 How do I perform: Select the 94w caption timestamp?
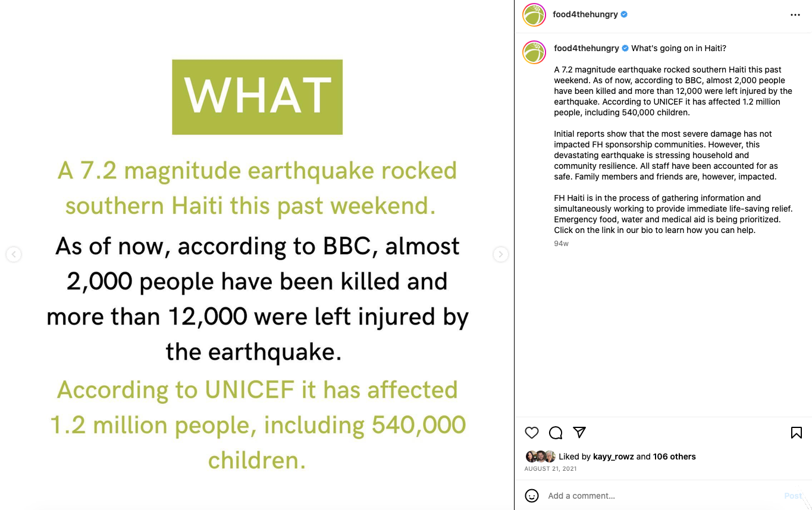[561, 244]
